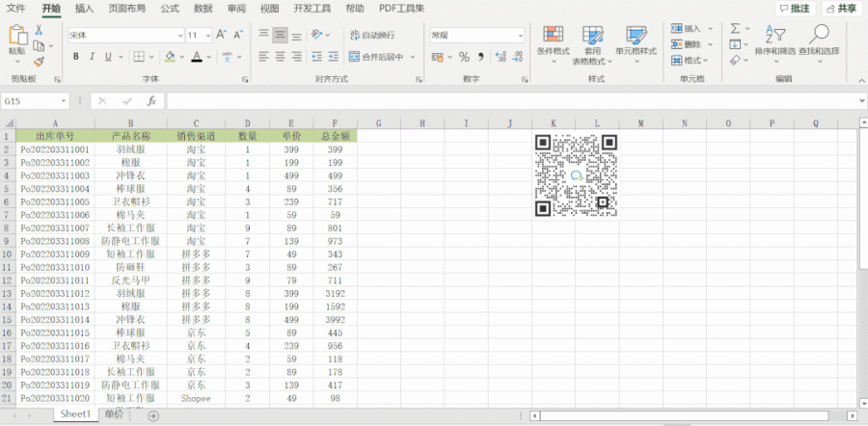Toggle align text left
This screenshot has height=426, width=868.
[x=264, y=57]
